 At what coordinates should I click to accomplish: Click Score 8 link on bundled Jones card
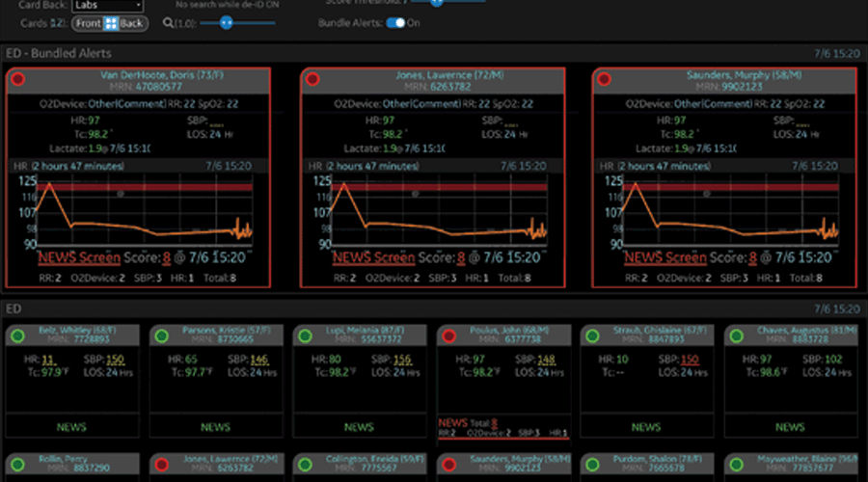coord(461,258)
